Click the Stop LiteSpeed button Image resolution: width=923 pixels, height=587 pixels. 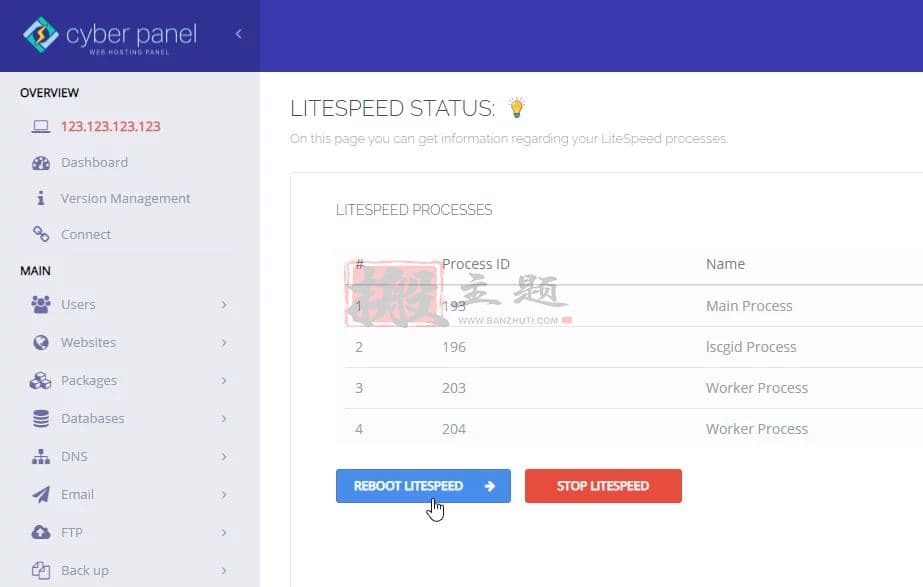[x=603, y=486]
